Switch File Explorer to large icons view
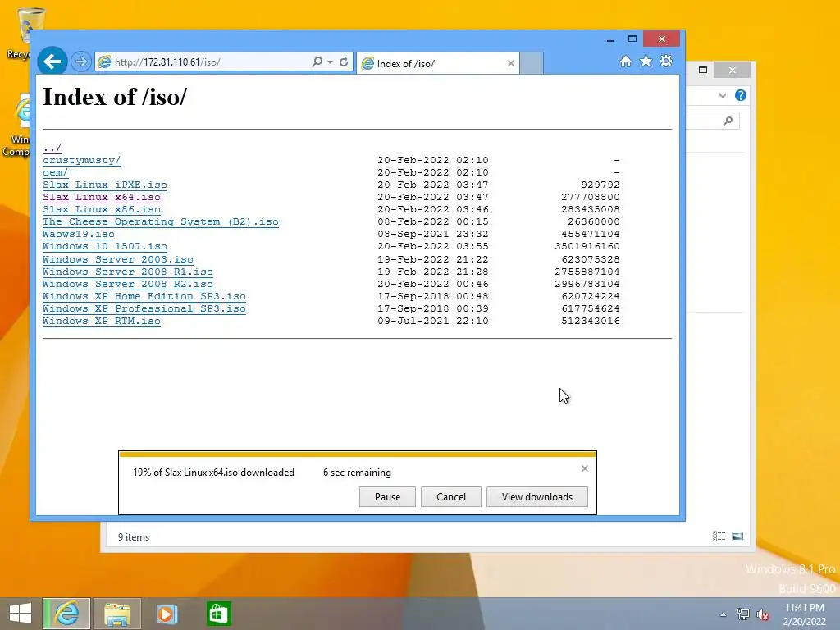The image size is (840, 630). 737,536
